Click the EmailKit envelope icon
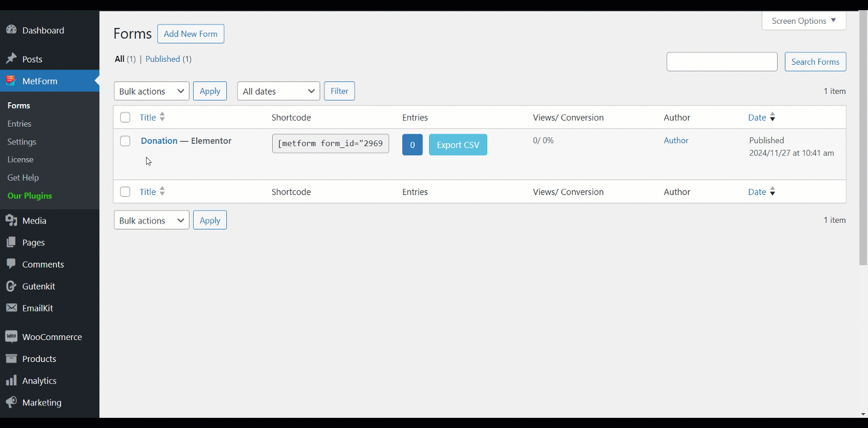Viewport: 868px width, 428px height. pos(11,308)
